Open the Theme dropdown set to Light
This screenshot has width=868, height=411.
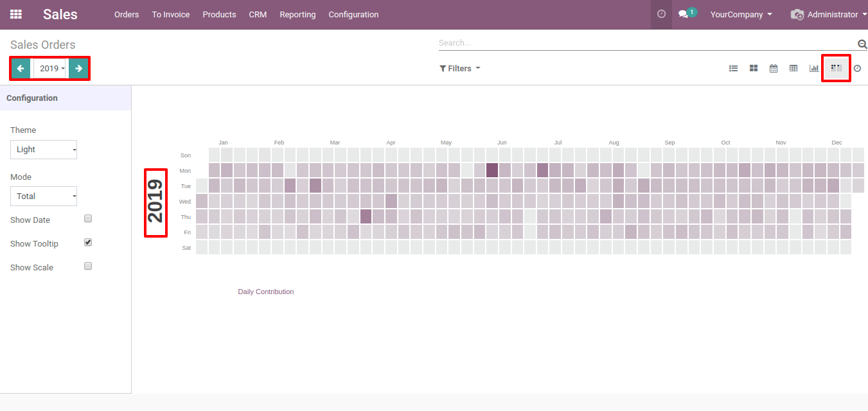point(44,150)
